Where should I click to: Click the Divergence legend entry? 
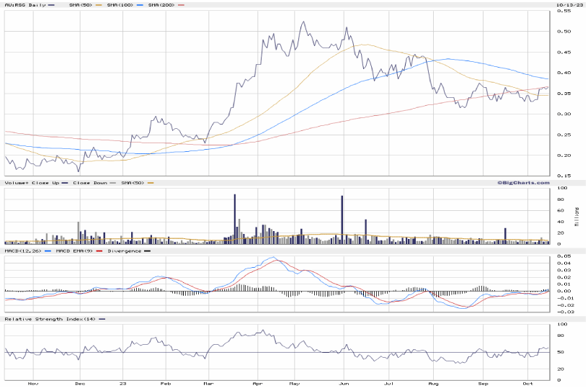click(124, 251)
